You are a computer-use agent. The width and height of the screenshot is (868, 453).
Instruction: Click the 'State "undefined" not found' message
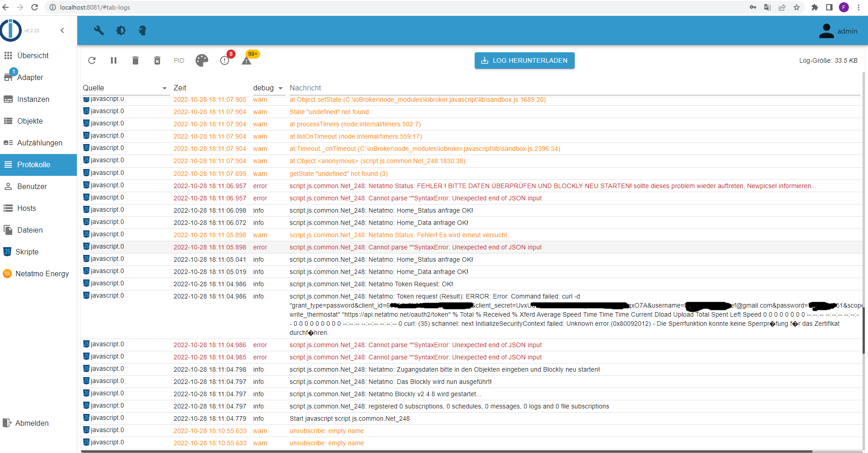tap(329, 112)
